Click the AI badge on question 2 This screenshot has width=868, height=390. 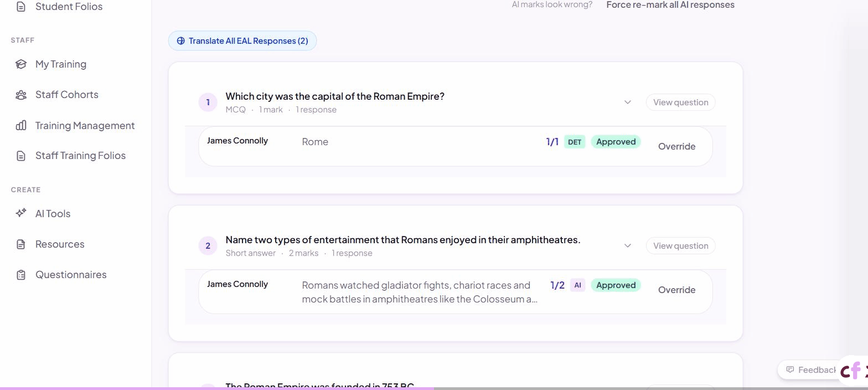[577, 285]
